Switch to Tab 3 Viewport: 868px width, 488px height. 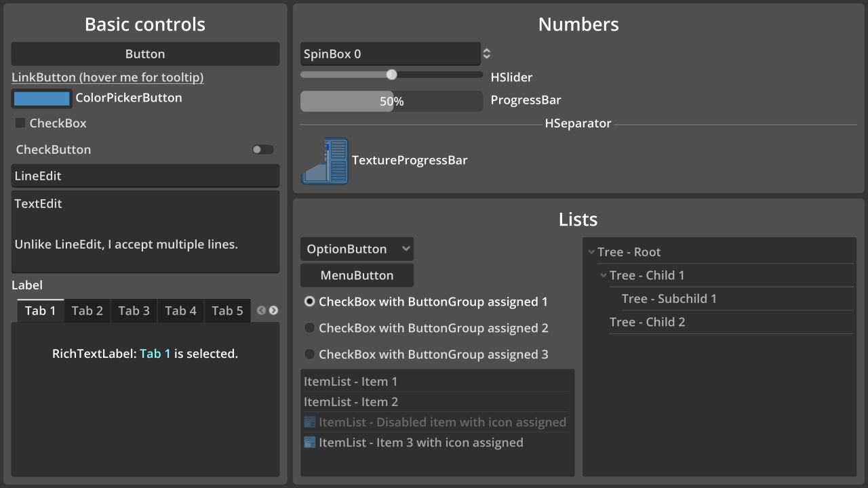tap(134, 311)
